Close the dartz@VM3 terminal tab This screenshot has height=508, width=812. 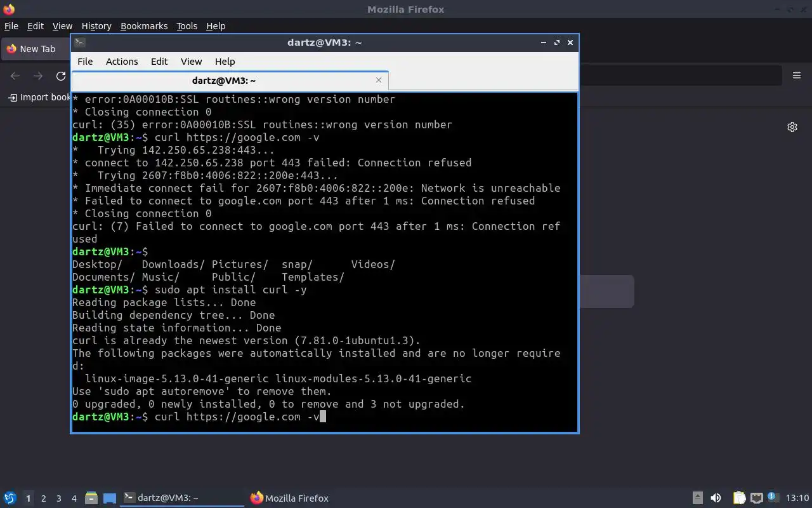tap(379, 80)
